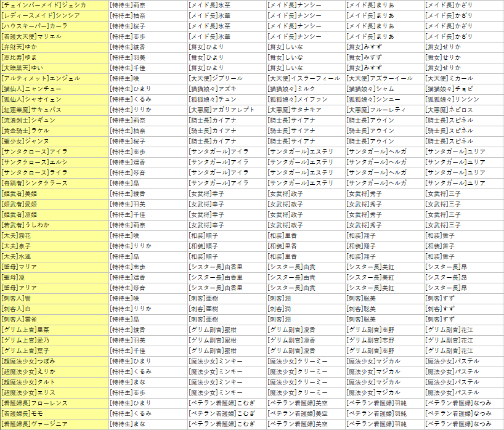This screenshot has width=504, height=430.
Task: Click the [大悪魔]ネビロス cell
Action: pyautogui.click(x=463, y=110)
